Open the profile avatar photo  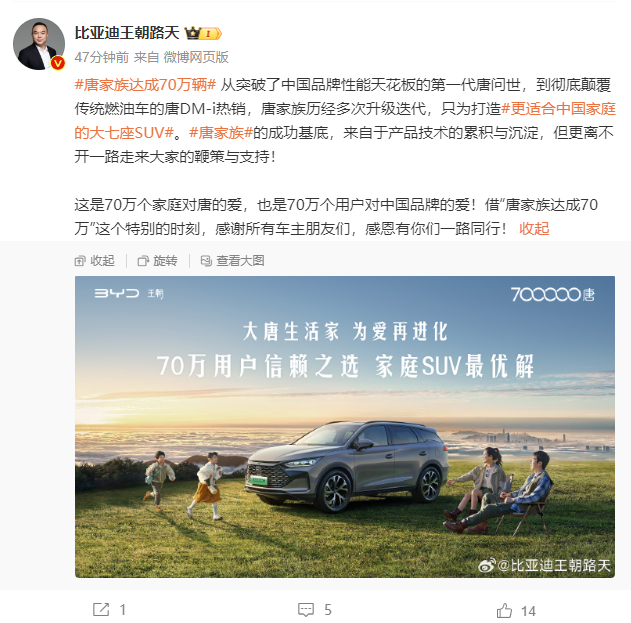click(x=39, y=43)
